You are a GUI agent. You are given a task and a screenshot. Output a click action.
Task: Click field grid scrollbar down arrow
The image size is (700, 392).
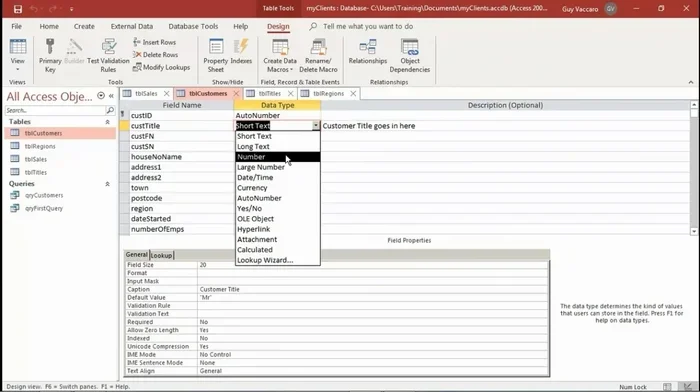point(694,231)
